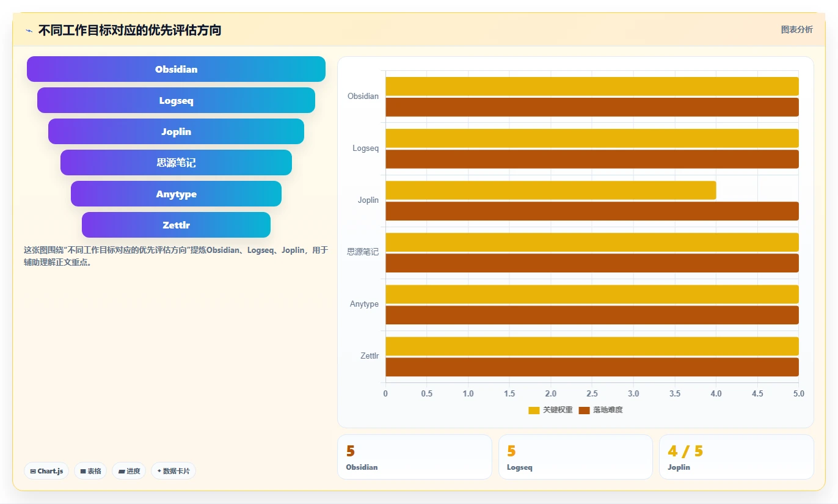Select the Zettlr funnel stage

(x=176, y=225)
